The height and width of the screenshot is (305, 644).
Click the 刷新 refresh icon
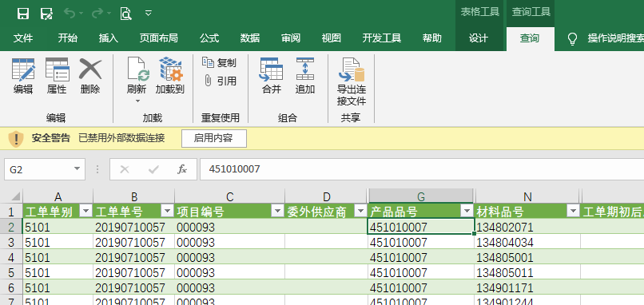pyautogui.click(x=137, y=69)
